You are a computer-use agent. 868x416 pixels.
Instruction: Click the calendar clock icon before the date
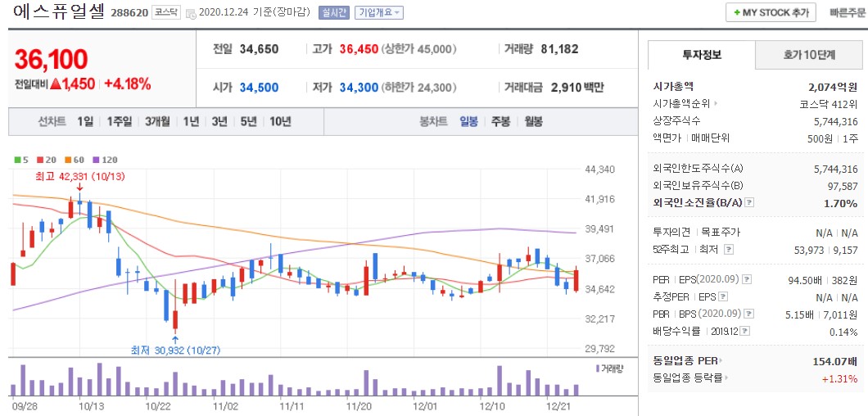(x=191, y=13)
